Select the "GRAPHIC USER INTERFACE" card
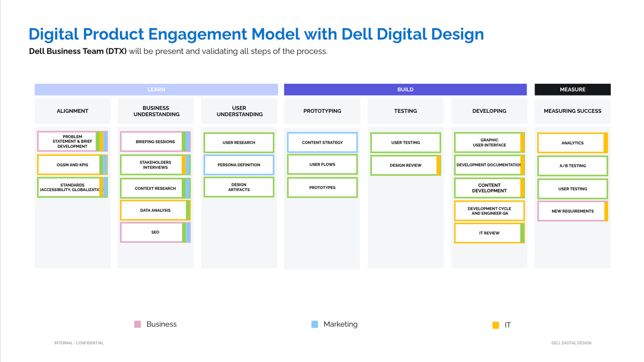The image size is (644, 362). point(489,142)
